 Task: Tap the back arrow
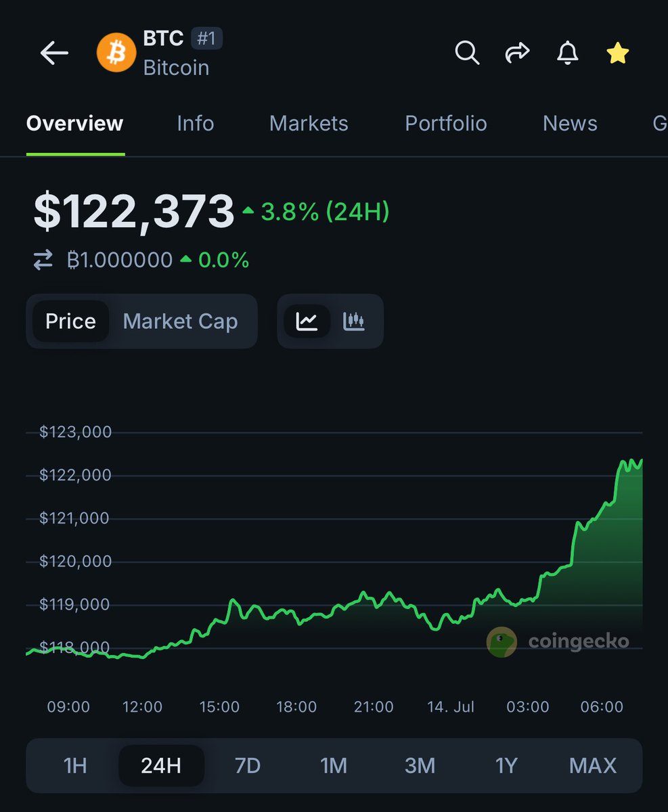pos(53,53)
